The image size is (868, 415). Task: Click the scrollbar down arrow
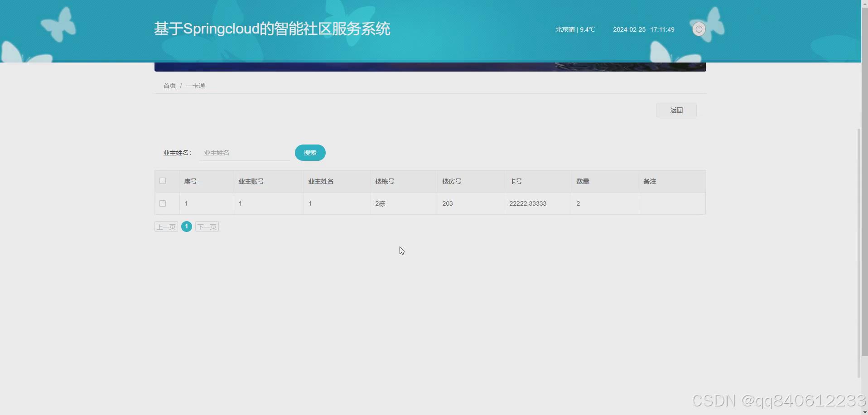pyautogui.click(x=863, y=411)
